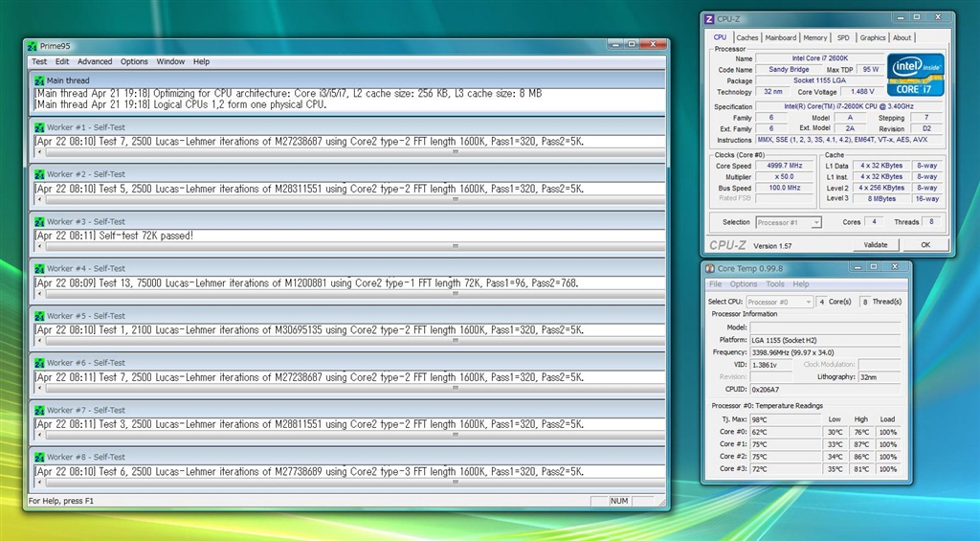Image resolution: width=980 pixels, height=541 pixels.
Task: Open the File menu in Core Temp
Action: click(x=715, y=284)
